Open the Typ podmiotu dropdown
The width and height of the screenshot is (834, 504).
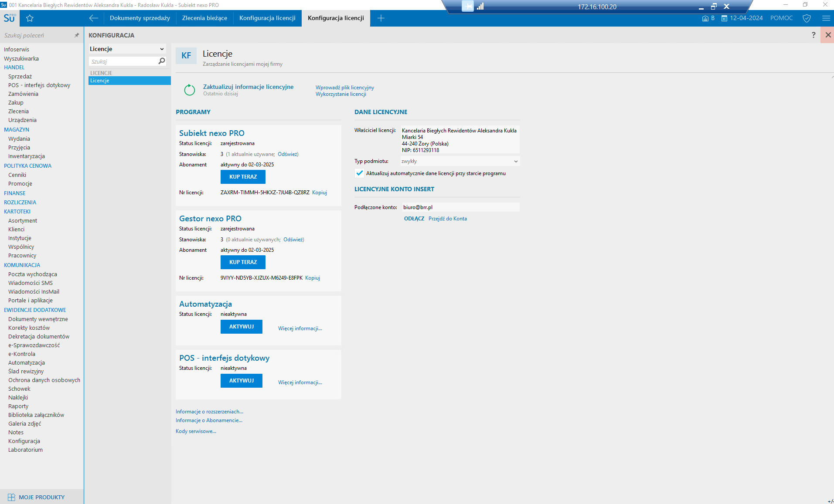pyautogui.click(x=515, y=161)
